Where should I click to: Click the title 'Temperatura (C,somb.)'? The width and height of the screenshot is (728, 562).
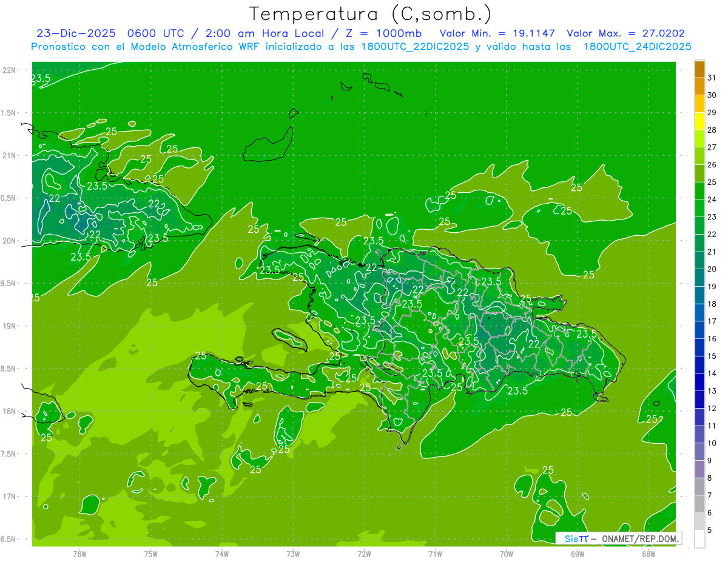(371, 14)
